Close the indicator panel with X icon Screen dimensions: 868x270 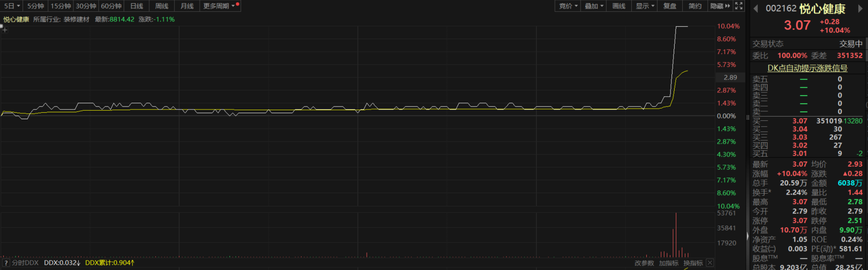tap(710, 263)
